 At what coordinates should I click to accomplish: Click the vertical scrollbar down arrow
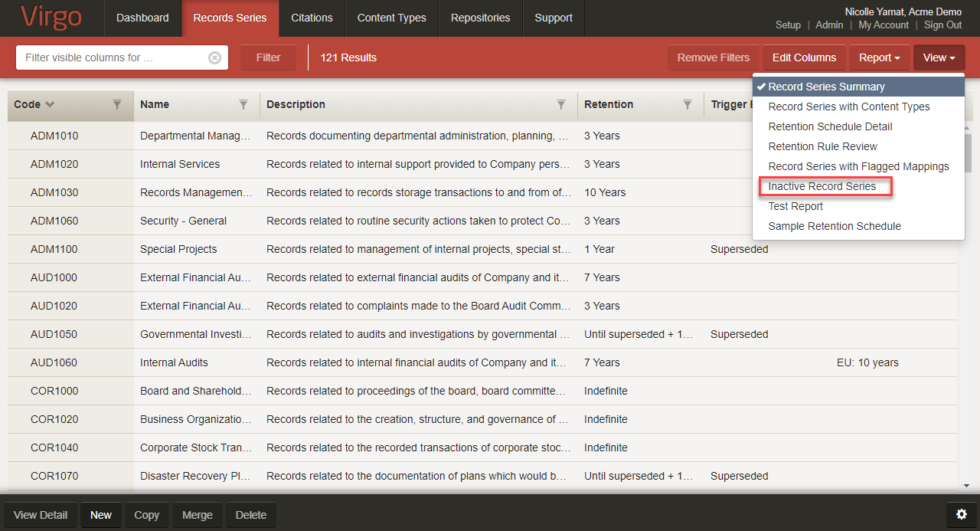tap(966, 485)
